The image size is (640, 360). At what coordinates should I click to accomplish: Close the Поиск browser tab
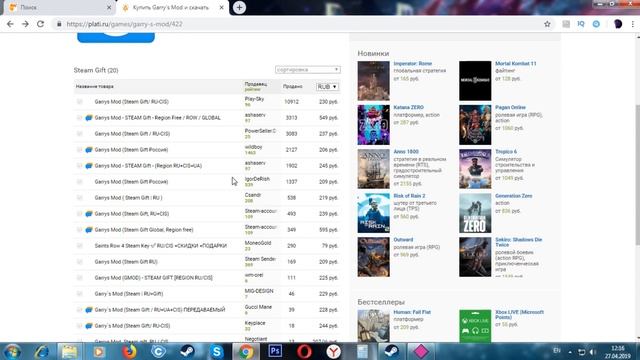pyautogui.click(x=109, y=8)
